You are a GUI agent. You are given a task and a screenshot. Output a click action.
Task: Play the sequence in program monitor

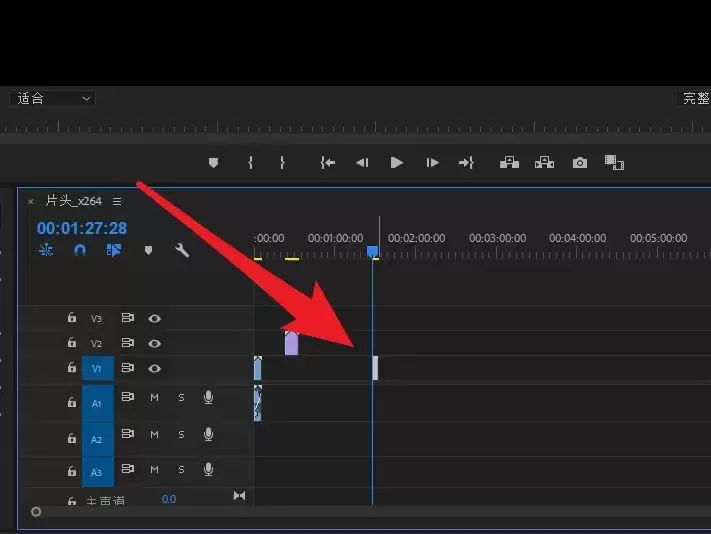click(x=397, y=163)
